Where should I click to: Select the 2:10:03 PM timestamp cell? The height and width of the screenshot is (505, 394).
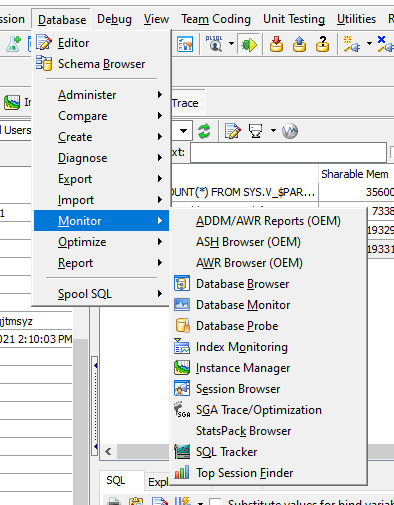click(36, 339)
